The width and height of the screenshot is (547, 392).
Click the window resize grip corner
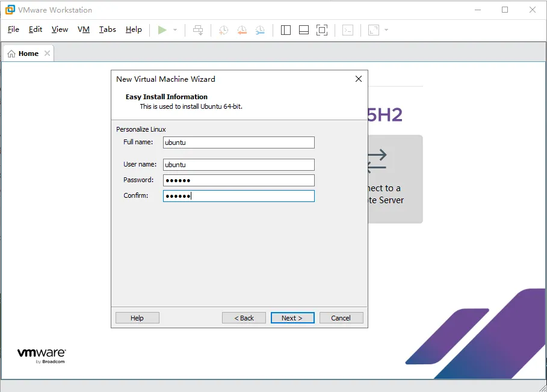coord(542,387)
